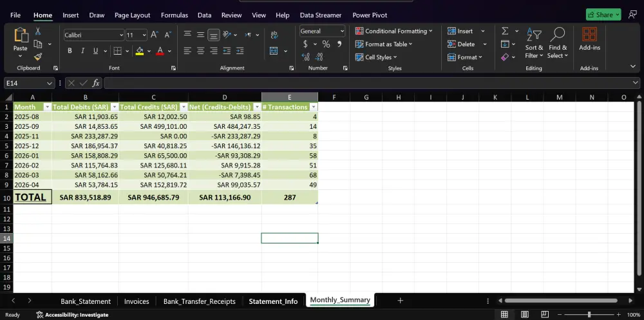Click Accessibility: Investigate in status bar
644x320 pixels.
point(72,315)
